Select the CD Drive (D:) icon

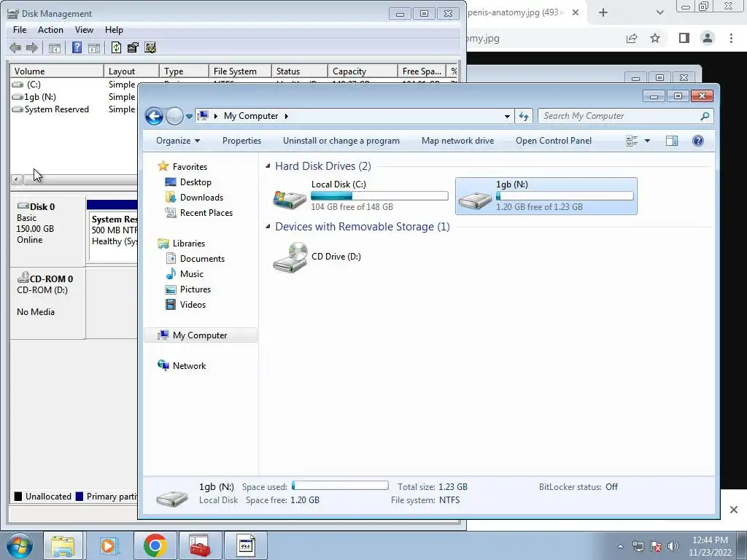(x=290, y=257)
